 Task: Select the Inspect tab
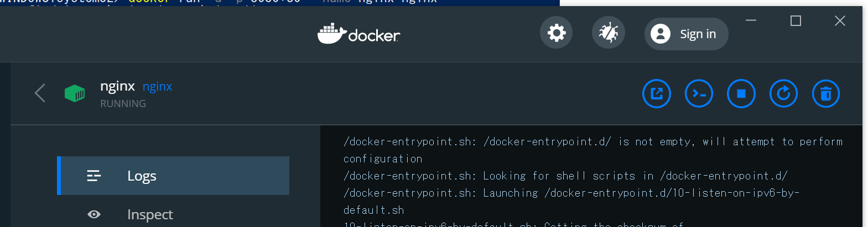173,214
